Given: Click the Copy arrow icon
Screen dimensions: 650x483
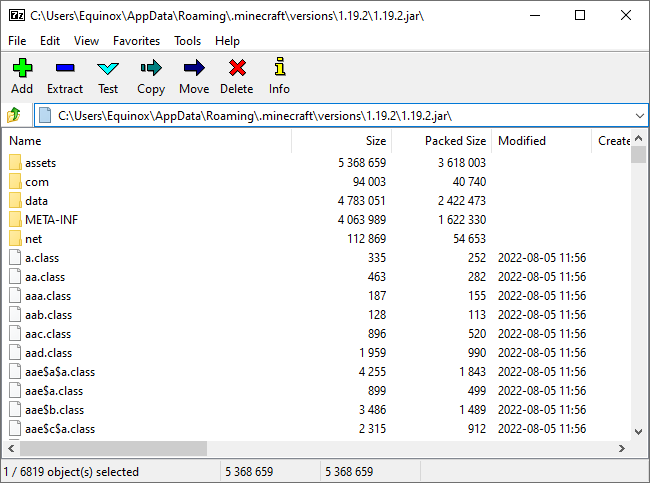Looking at the screenshot, I should (x=151, y=68).
